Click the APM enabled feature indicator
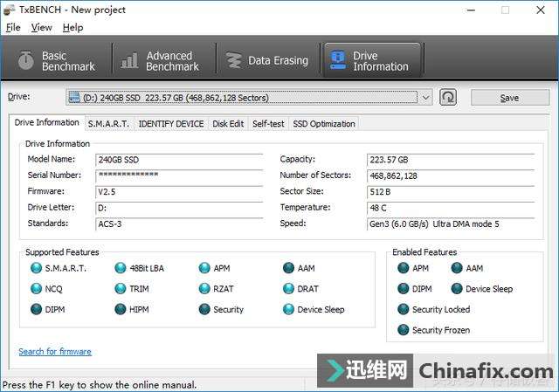The height and width of the screenshot is (392, 559). click(404, 268)
